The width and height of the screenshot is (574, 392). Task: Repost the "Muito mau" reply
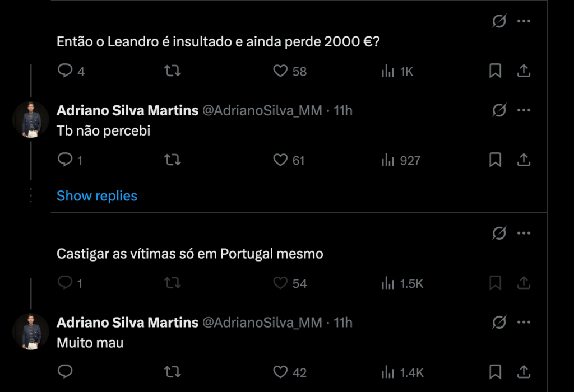(x=173, y=372)
